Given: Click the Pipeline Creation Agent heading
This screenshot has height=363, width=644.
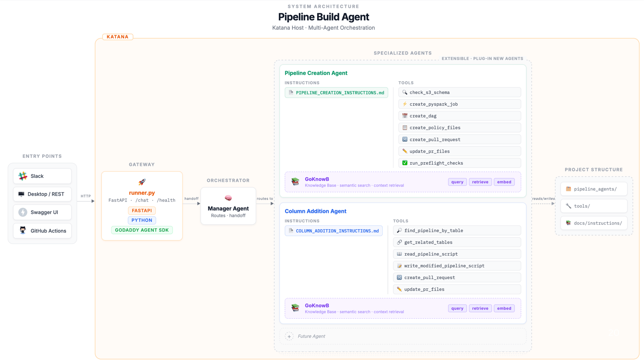Looking at the screenshot, I should point(316,73).
